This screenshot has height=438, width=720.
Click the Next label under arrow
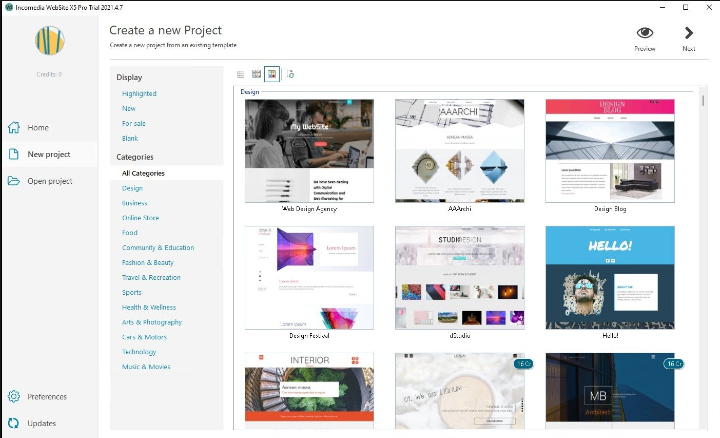point(688,49)
